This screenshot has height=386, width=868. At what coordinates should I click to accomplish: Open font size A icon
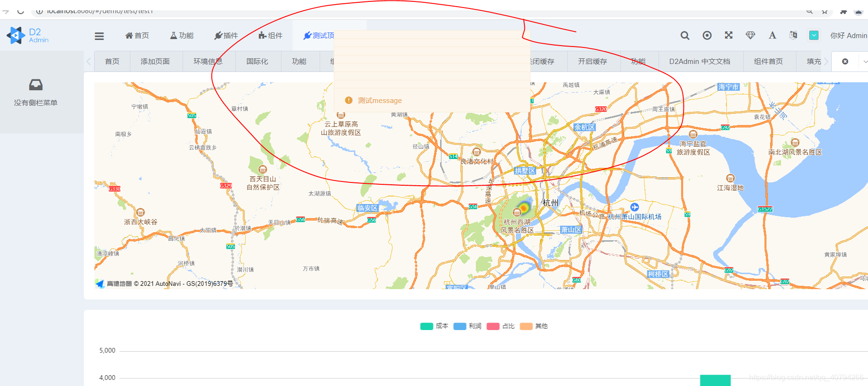pos(772,35)
